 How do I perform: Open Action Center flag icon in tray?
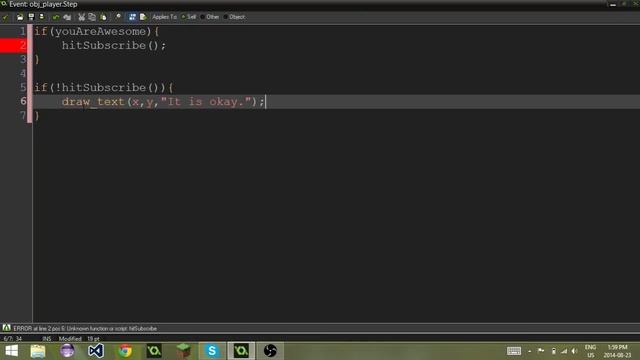tap(541, 351)
